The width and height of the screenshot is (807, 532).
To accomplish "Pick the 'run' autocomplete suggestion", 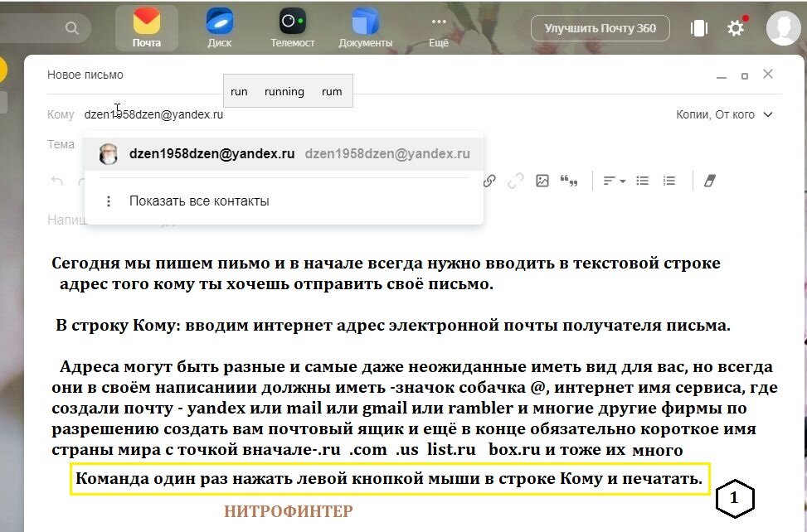I will click(x=239, y=91).
